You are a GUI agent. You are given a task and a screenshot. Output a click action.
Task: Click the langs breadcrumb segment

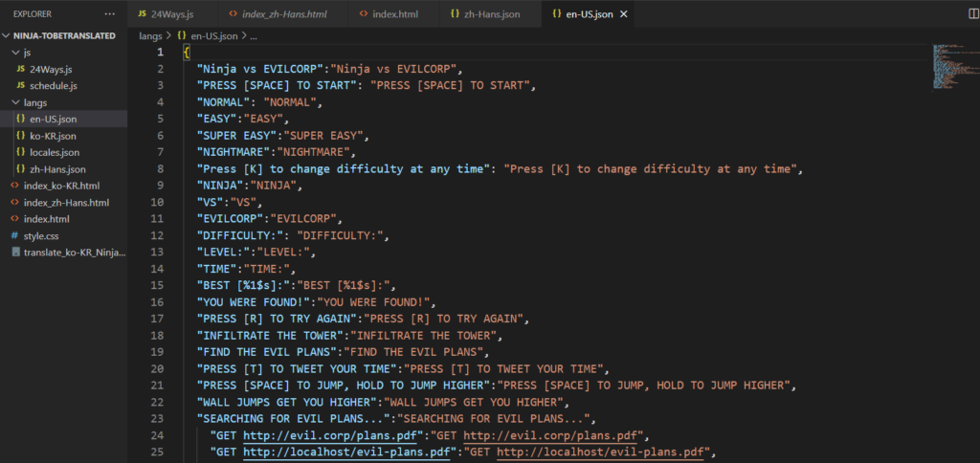point(150,35)
